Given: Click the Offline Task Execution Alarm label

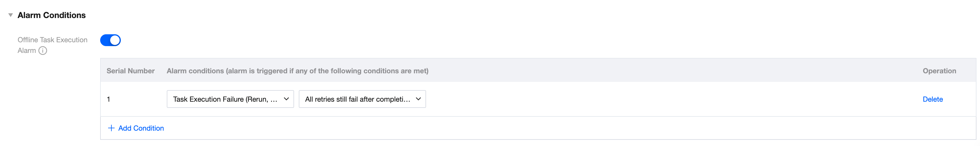Looking at the screenshot, I should tap(52, 40).
